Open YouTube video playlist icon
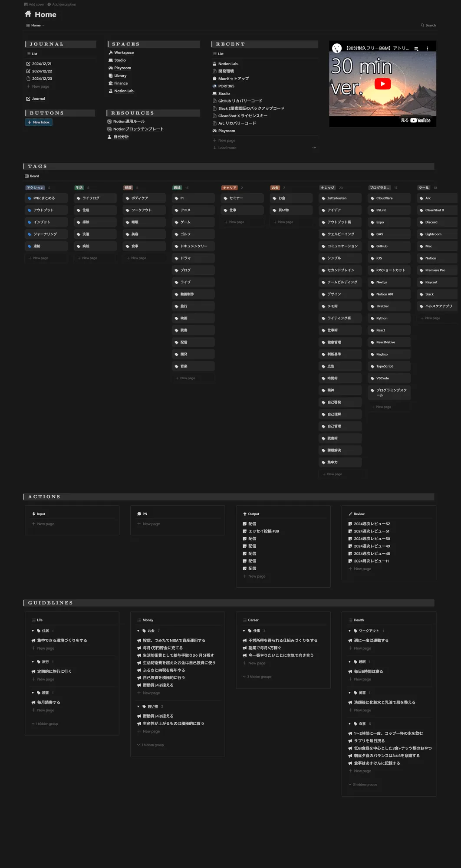Image resolution: width=461 pixels, height=868 pixels. point(416,49)
